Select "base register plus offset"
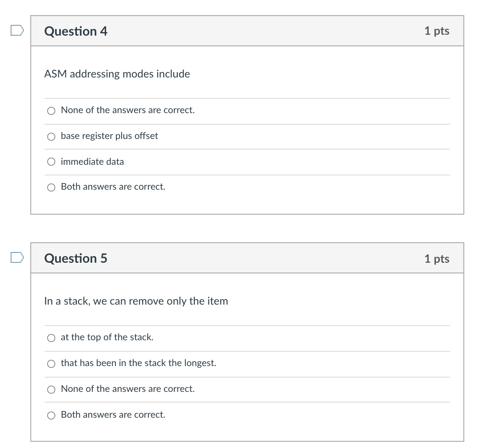 pyautogui.click(x=51, y=136)
